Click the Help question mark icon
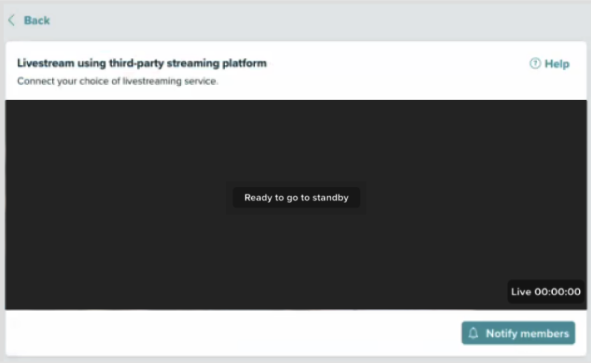 [x=535, y=63]
